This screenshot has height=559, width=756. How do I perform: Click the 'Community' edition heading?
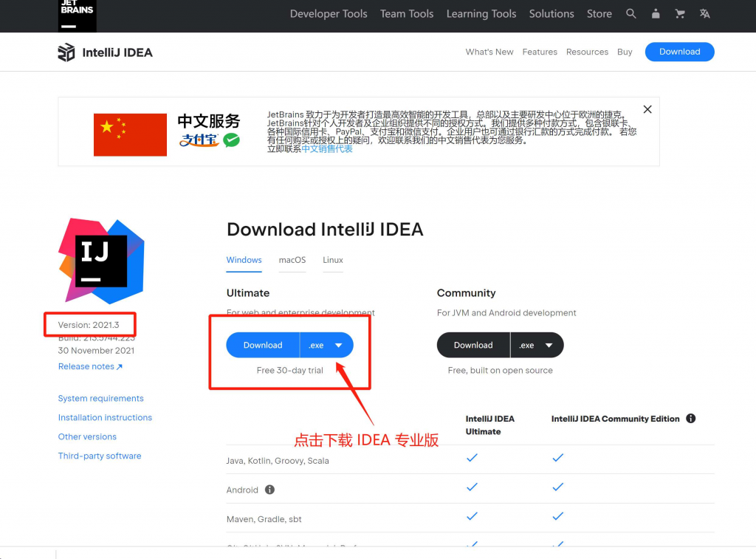[x=467, y=292]
